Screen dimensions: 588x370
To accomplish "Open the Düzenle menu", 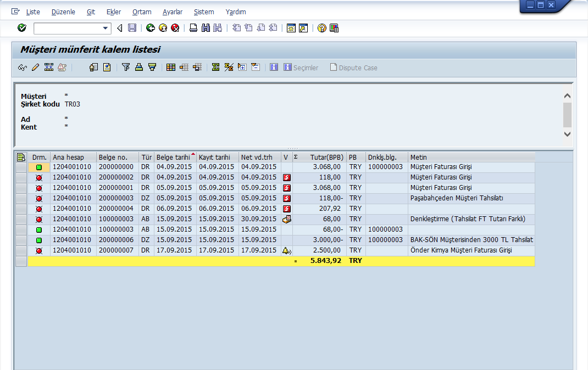I will [63, 12].
